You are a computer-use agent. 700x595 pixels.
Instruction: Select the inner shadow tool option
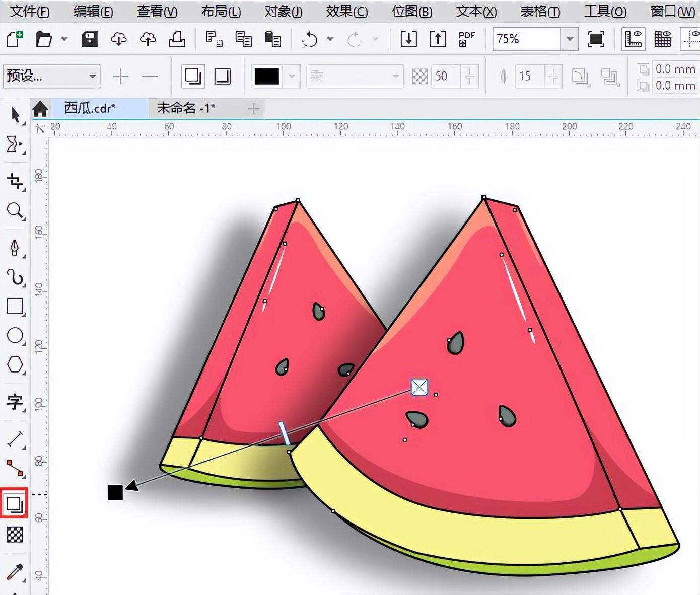coord(222,77)
